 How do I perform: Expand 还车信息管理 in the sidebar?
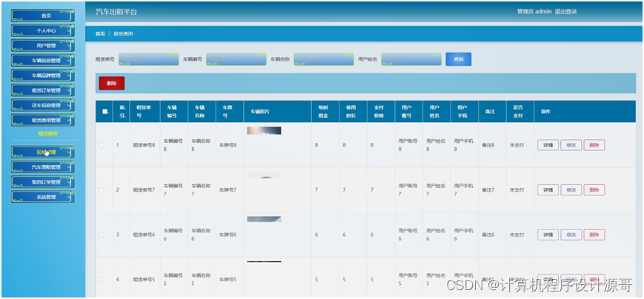point(43,105)
